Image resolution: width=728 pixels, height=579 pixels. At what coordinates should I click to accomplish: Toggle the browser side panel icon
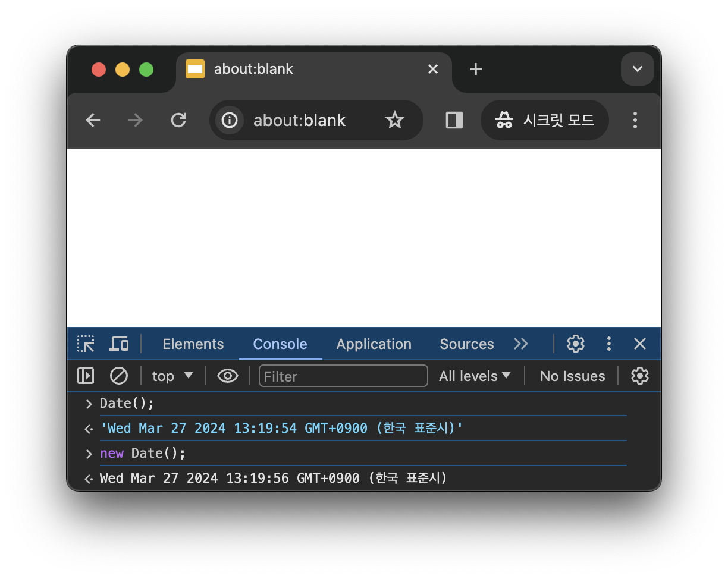(454, 121)
